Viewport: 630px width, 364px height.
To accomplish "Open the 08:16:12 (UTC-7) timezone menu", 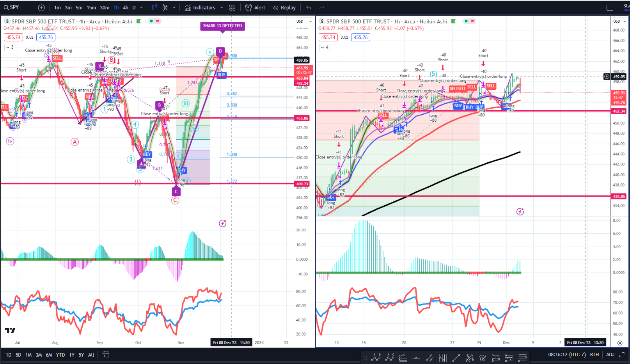I will 567,354.
